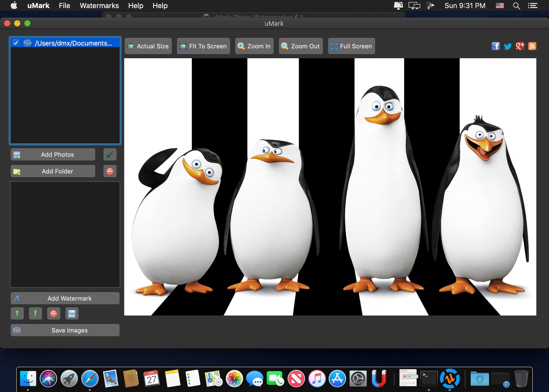Click the Google+ social icon
The width and height of the screenshot is (549, 392).
(520, 46)
